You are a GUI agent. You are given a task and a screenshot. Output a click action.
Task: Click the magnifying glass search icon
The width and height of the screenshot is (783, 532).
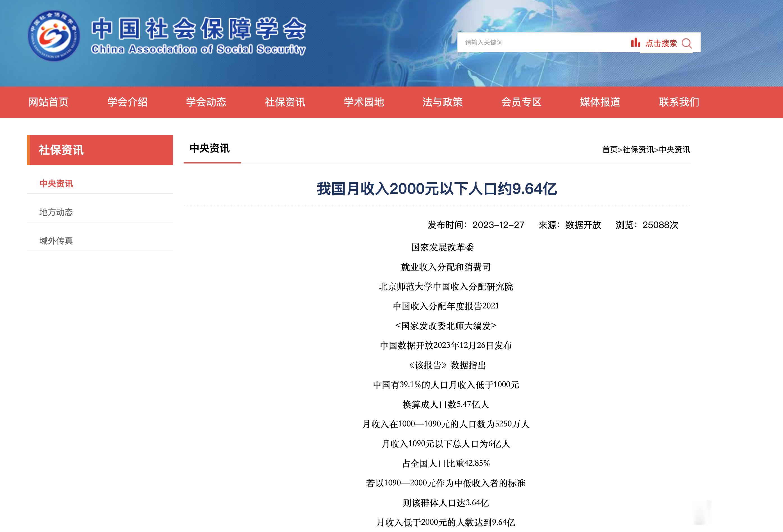pos(687,43)
